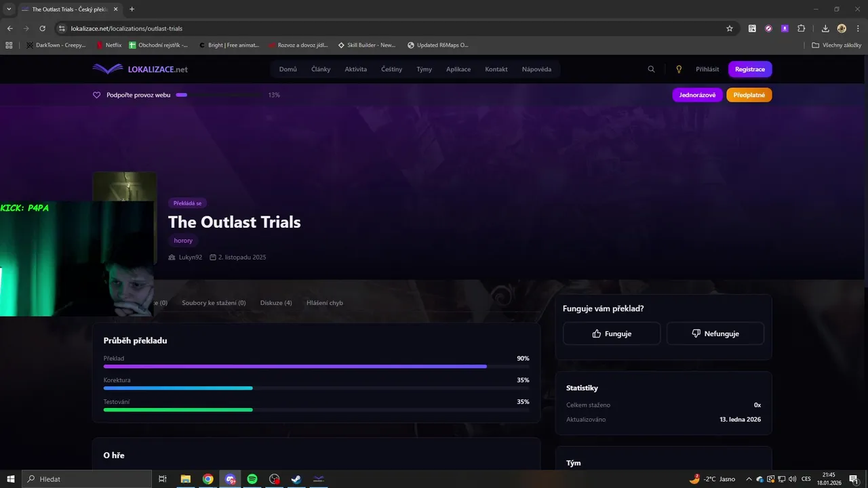Open OBS recording app from taskbar
Viewport: 868px width, 488px height.
[274, 479]
